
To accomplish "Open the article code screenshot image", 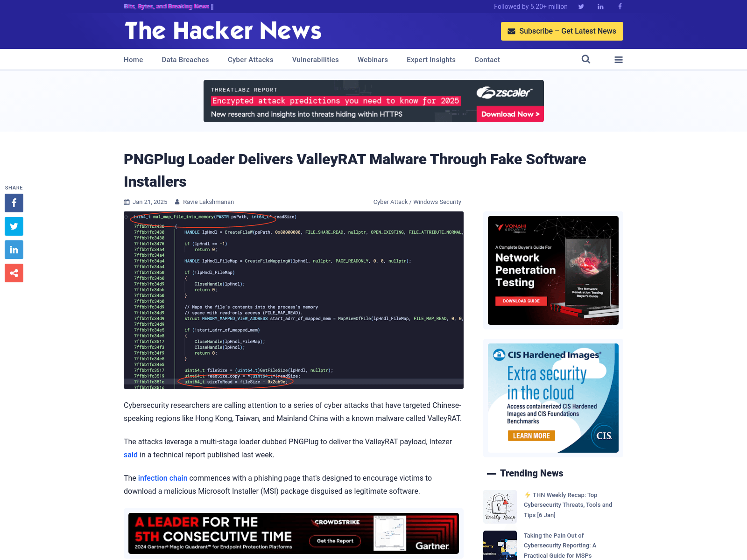I will coord(294,300).
